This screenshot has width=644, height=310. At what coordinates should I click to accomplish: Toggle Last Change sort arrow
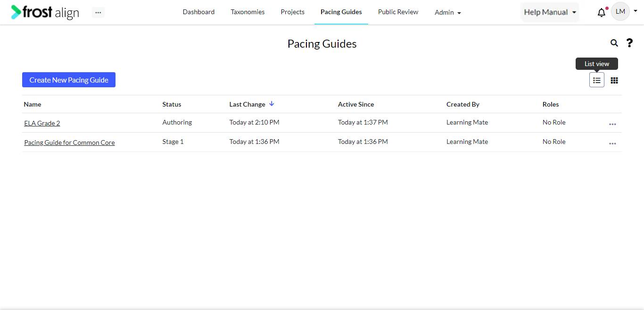[272, 104]
